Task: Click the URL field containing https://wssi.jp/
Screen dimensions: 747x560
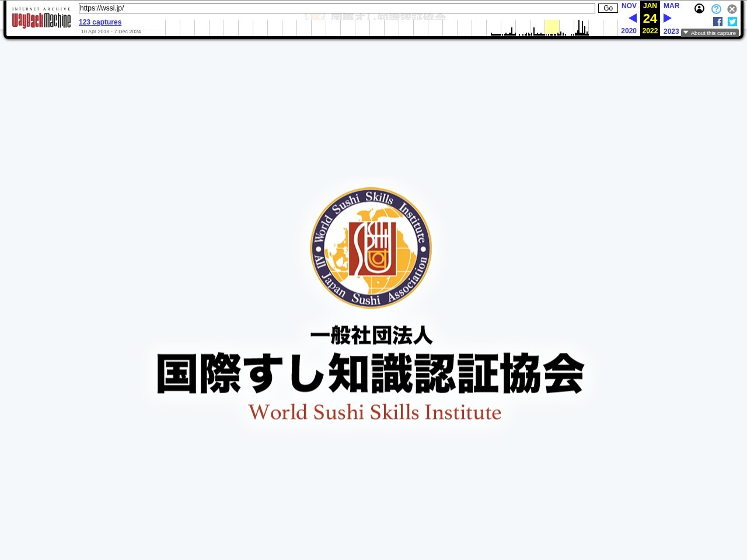Action: (x=337, y=8)
